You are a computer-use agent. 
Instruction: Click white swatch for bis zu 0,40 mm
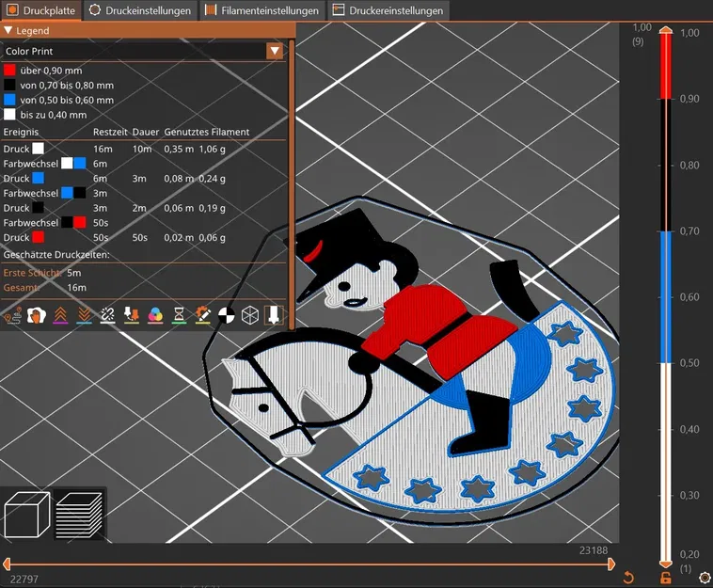click(9, 115)
